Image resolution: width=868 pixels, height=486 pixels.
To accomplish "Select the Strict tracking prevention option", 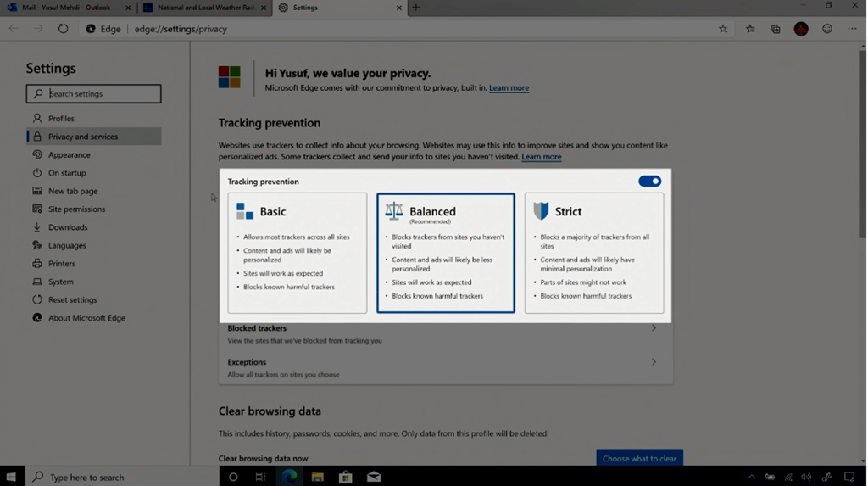I will point(593,253).
